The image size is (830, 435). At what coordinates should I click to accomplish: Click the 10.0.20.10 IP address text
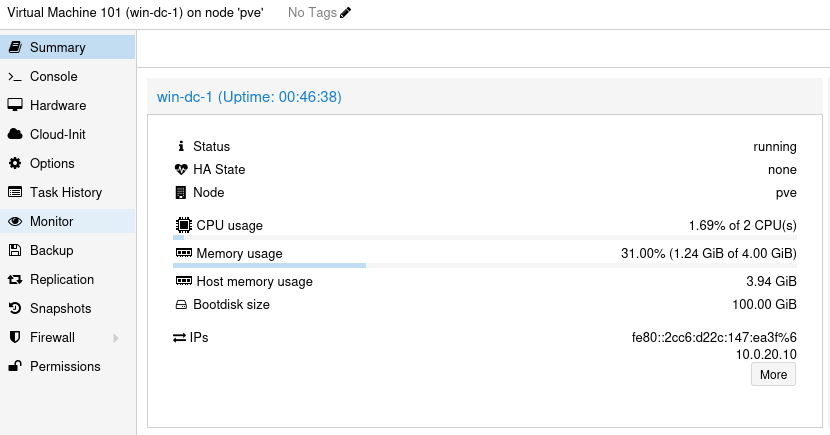click(766, 354)
